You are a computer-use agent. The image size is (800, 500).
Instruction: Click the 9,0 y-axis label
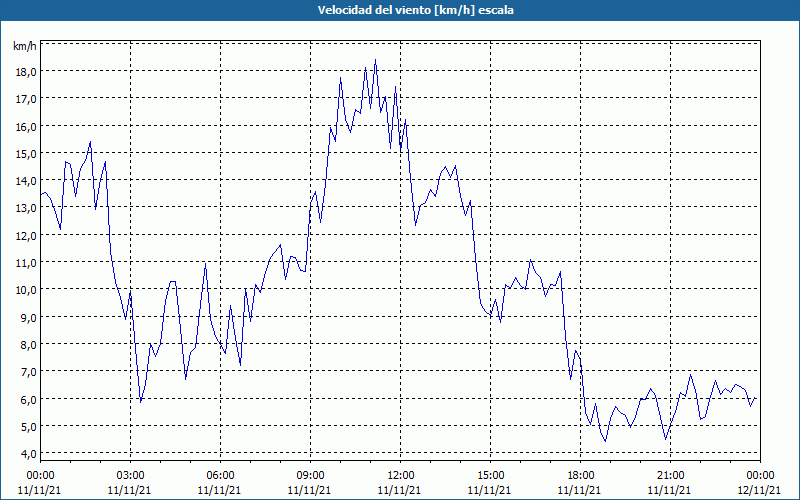(x=29, y=318)
